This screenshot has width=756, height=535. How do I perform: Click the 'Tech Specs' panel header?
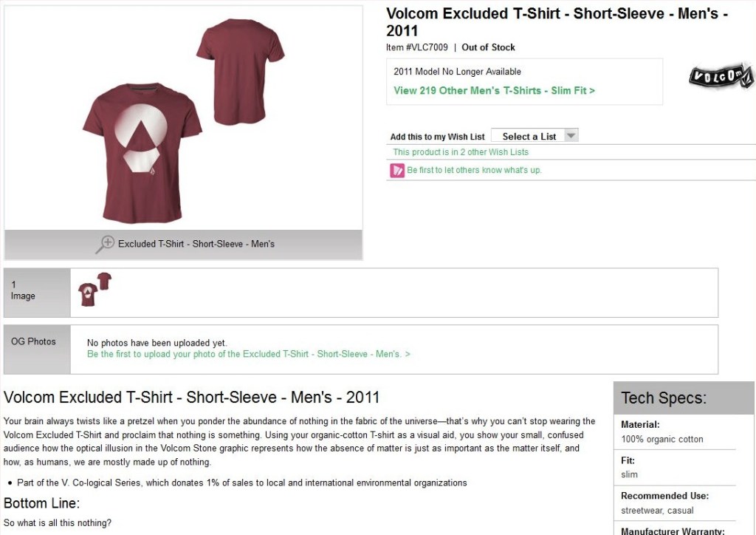(x=664, y=398)
